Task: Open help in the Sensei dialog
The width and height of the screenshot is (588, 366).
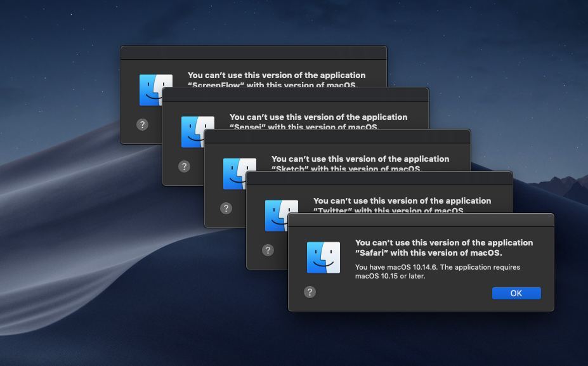Action: (184, 166)
